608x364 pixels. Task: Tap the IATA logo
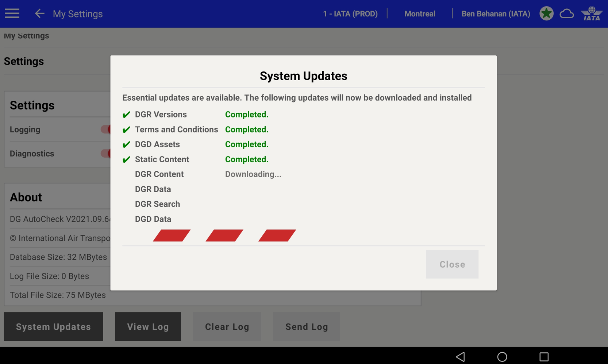592,13
